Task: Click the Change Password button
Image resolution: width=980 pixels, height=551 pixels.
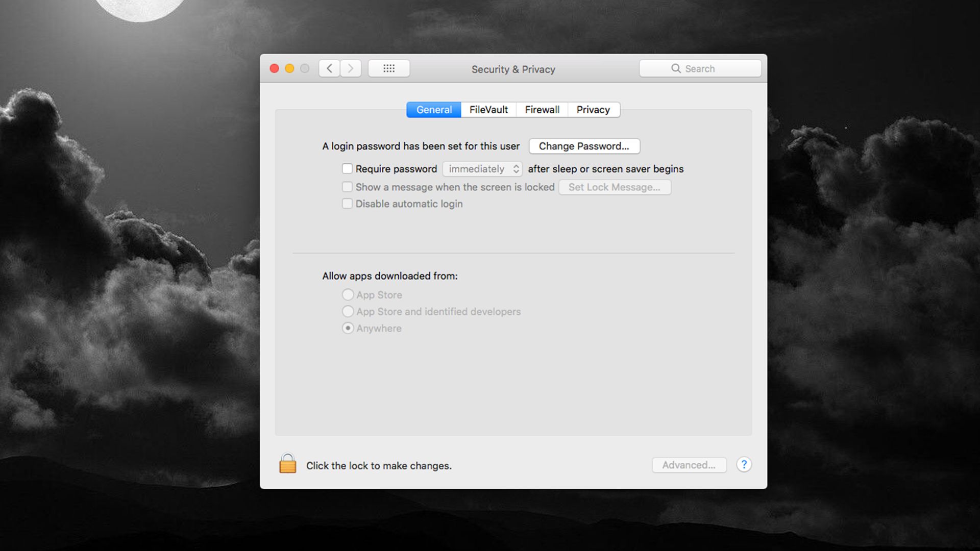Action: (x=584, y=146)
